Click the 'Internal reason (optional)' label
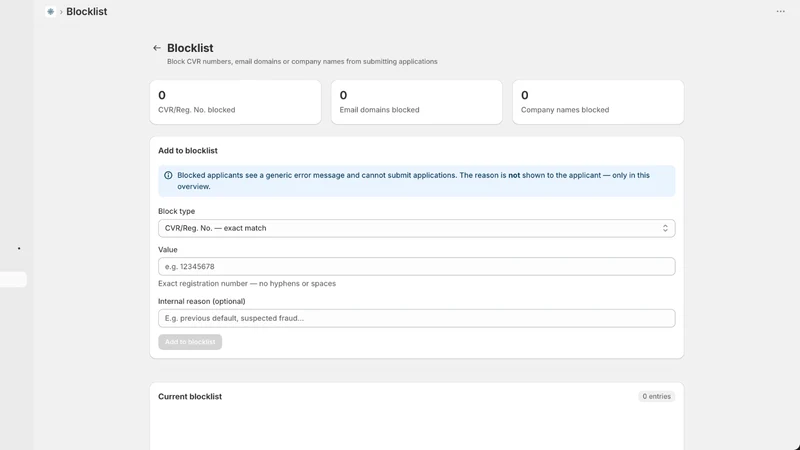800x450 pixels. tap(202, 302)
